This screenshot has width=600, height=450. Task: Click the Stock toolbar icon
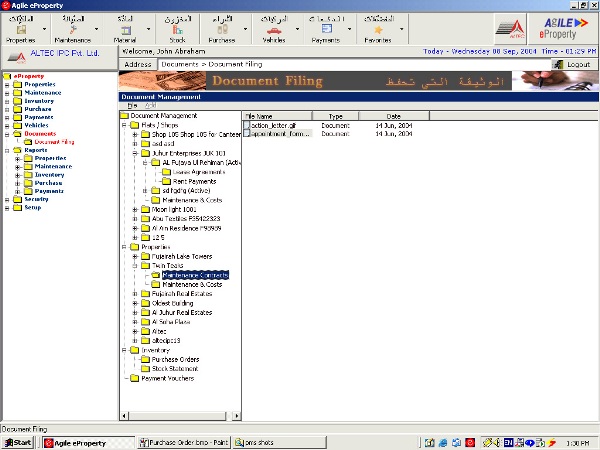[177, 33]
